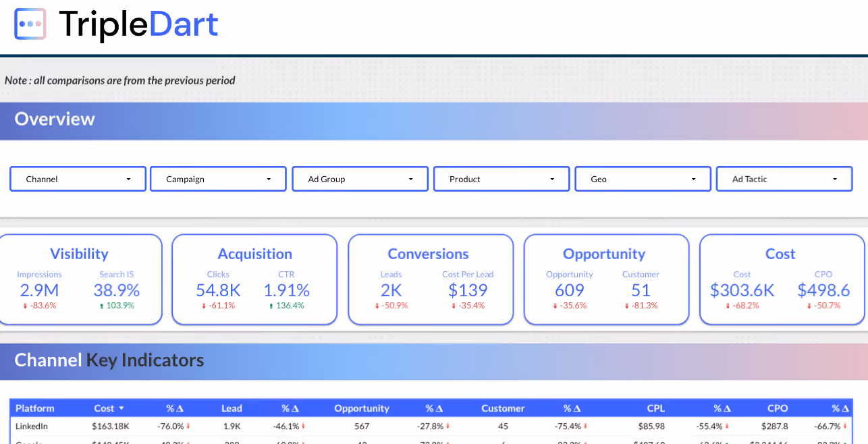This screenshot has width=868, height=444.
Task: Click the 51 Customer value
Action: point(641,290)
